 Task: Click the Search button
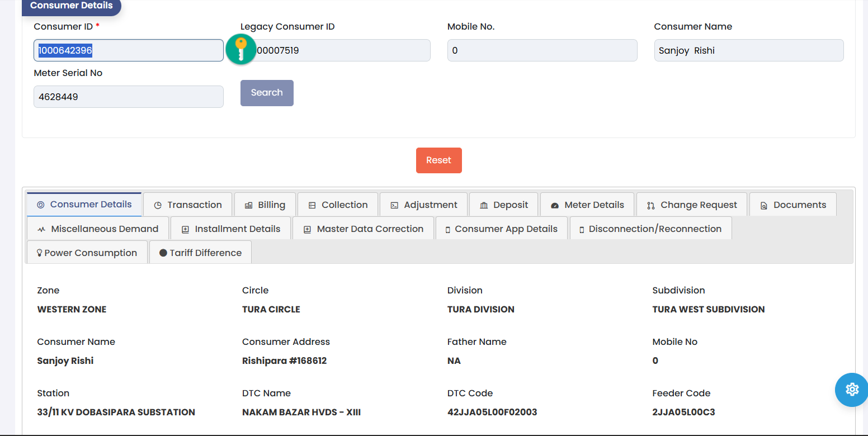[267, 93]
